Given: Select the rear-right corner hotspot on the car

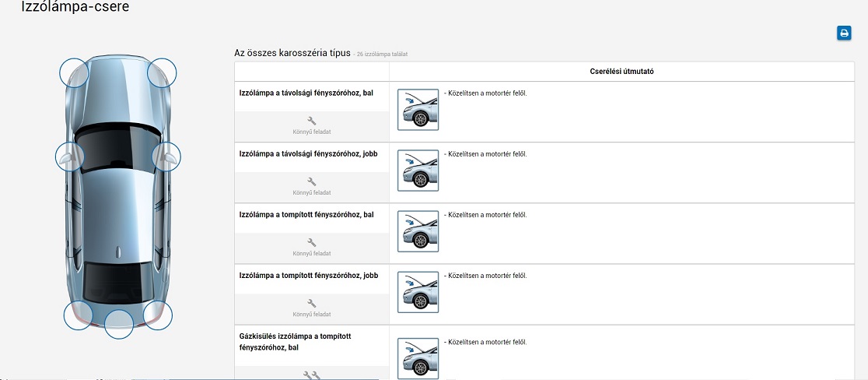Looking at the screenshot, I should pyautogui.click(x=158, y=315).
